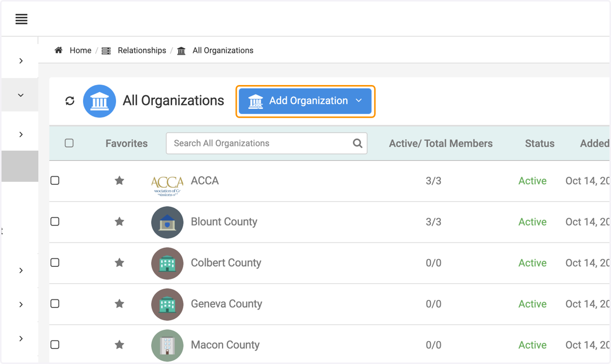Click the All Organizations page title
The width and height of the screenshot is (611, 364).
click(173, 101)
